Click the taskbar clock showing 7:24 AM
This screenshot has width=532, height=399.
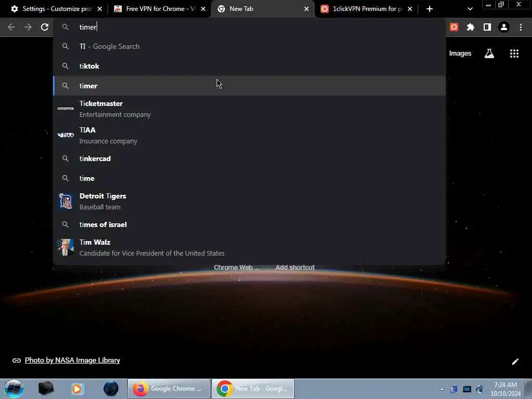505,389
